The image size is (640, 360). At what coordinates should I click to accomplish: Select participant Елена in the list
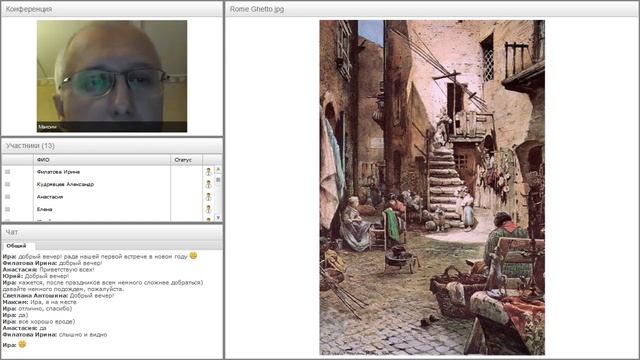[x=44, y=209]
